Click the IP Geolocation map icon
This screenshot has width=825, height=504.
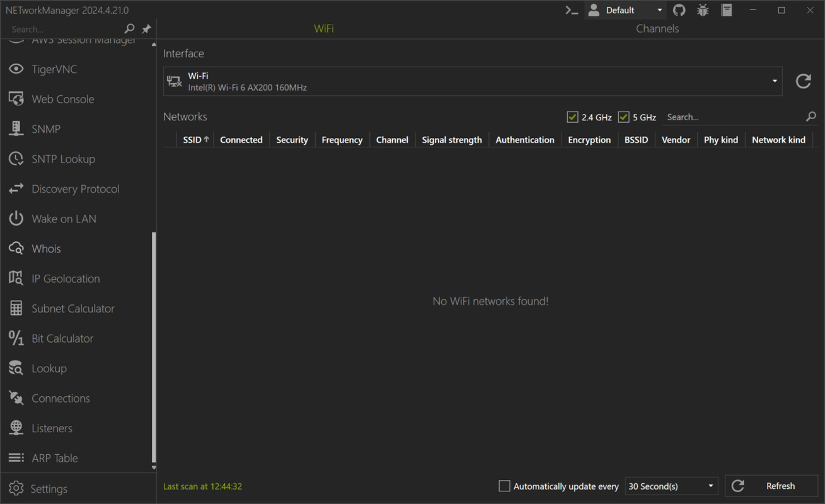(x=16, y=278)
